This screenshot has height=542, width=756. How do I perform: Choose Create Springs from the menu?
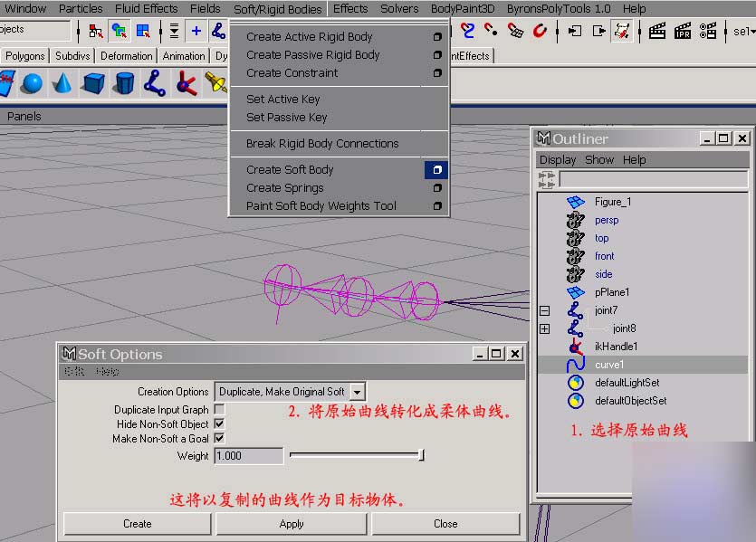pos(288,187)
